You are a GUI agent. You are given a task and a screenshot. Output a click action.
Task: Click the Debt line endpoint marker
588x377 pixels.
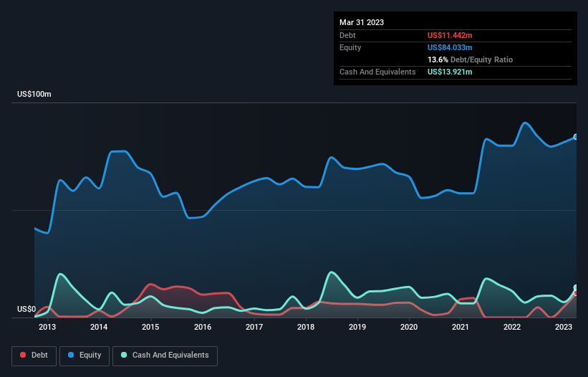coord(576,293)
